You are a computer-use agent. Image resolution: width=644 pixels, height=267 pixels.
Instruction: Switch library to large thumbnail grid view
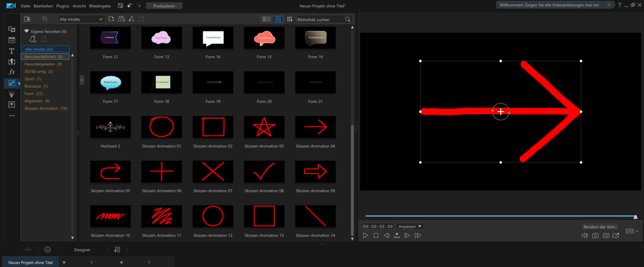(278, 19)
